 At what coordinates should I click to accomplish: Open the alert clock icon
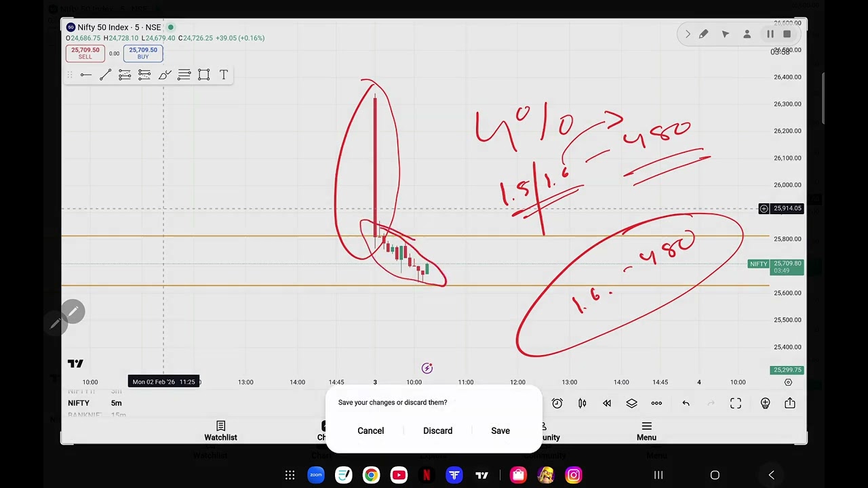[557, 403]
